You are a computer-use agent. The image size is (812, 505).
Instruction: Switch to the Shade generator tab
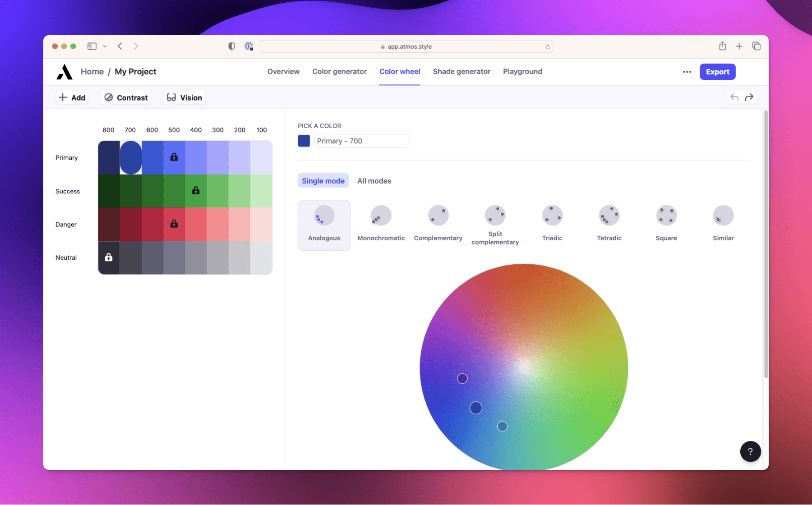[461, 71]
